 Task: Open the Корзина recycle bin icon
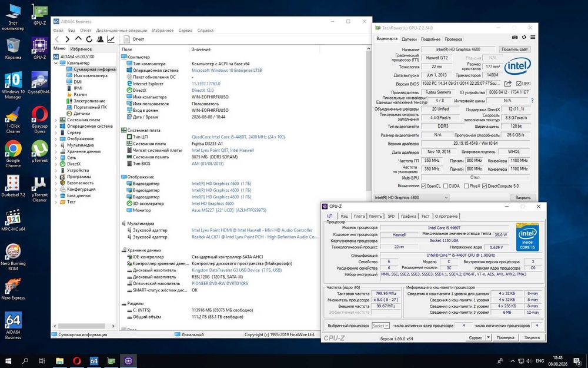[13, 48]
